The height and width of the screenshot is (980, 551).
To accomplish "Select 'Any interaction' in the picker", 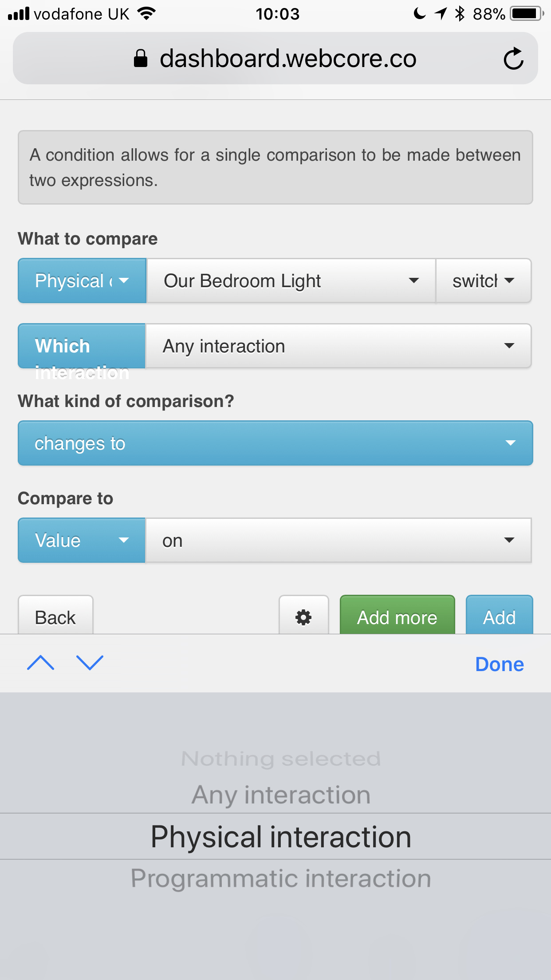I will coord(281,794).
